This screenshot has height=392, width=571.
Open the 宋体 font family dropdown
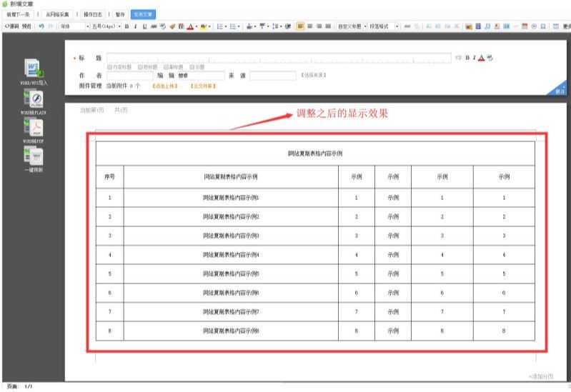click(x=71, y=26)
